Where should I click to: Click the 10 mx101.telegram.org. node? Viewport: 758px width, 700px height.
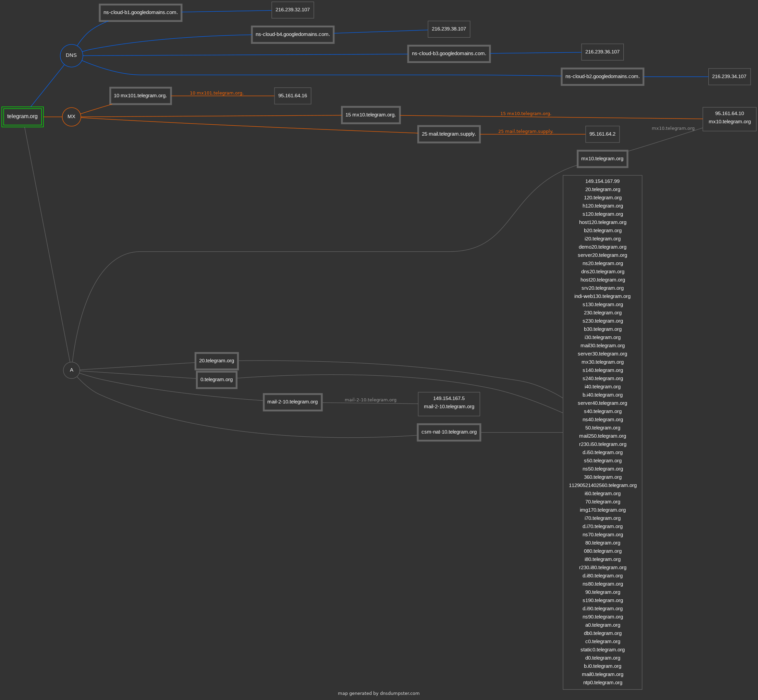pyautogui.click(x=140, y=96)
